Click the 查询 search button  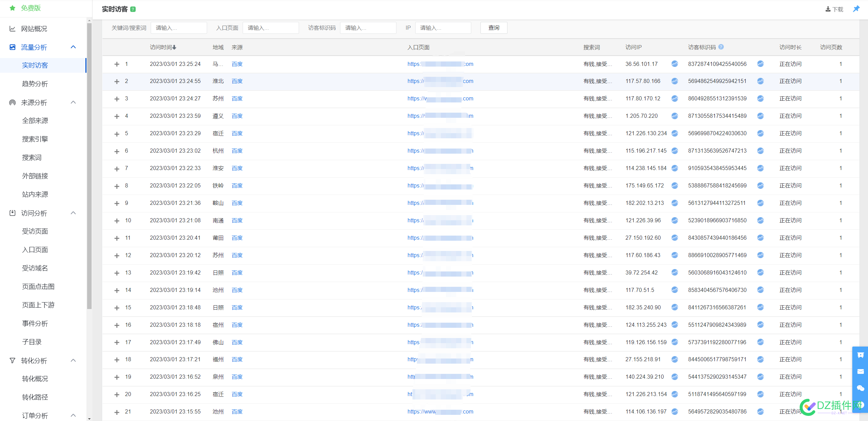[494, 28]
